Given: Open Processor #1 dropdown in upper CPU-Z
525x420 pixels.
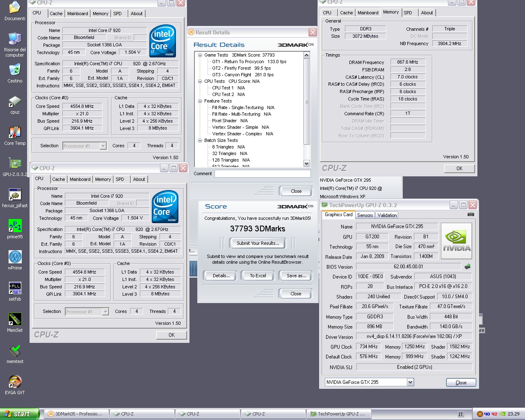Looking at the screenshot, I should pyautogui.click(x=103, y=146).
